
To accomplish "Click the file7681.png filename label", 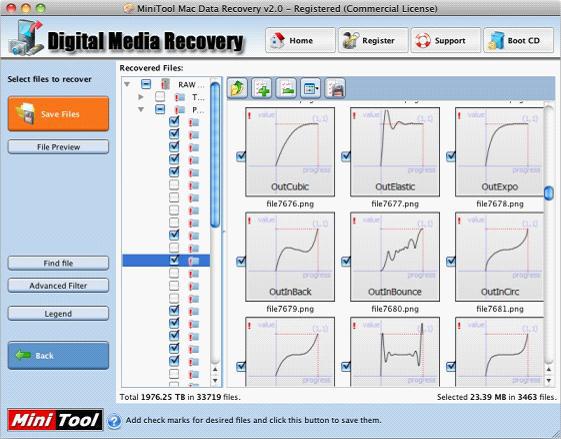I will 500,309.
